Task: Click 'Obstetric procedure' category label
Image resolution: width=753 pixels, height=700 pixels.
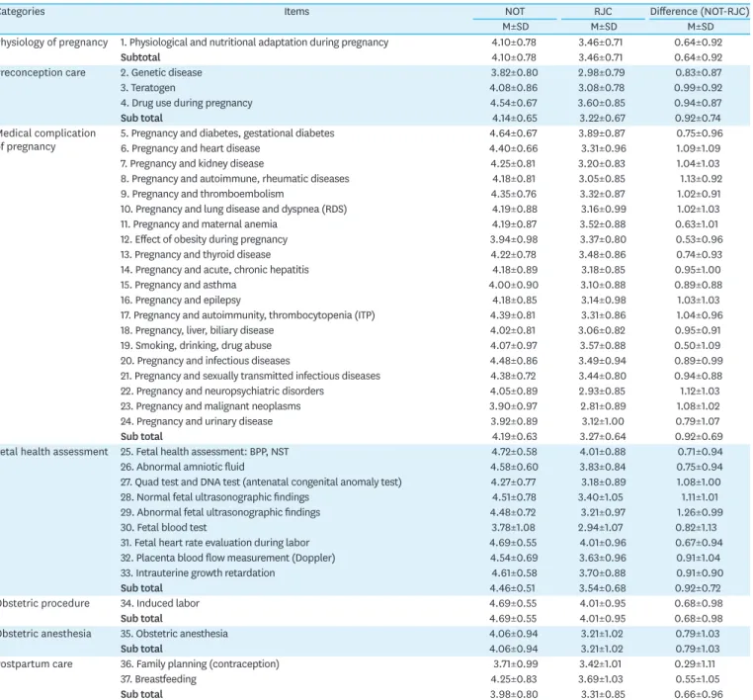Action: (44, 603)
